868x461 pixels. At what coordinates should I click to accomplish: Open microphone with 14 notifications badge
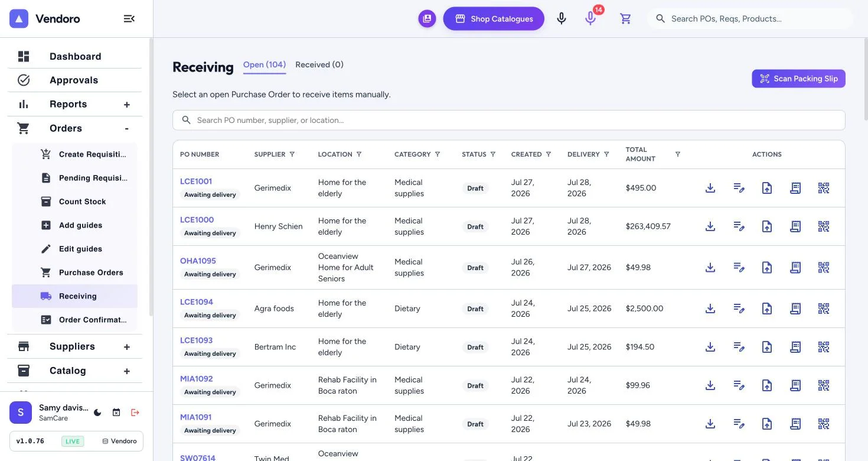(x=590, y=19)
